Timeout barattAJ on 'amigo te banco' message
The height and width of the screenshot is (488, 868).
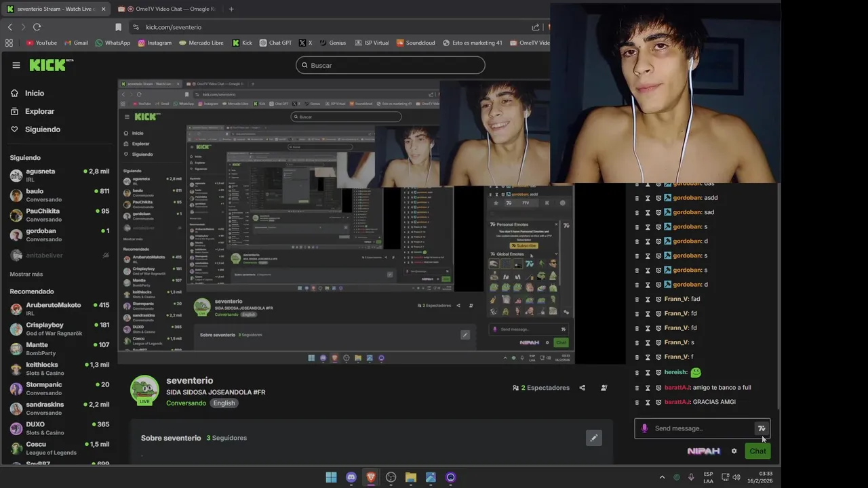[648, 388]
